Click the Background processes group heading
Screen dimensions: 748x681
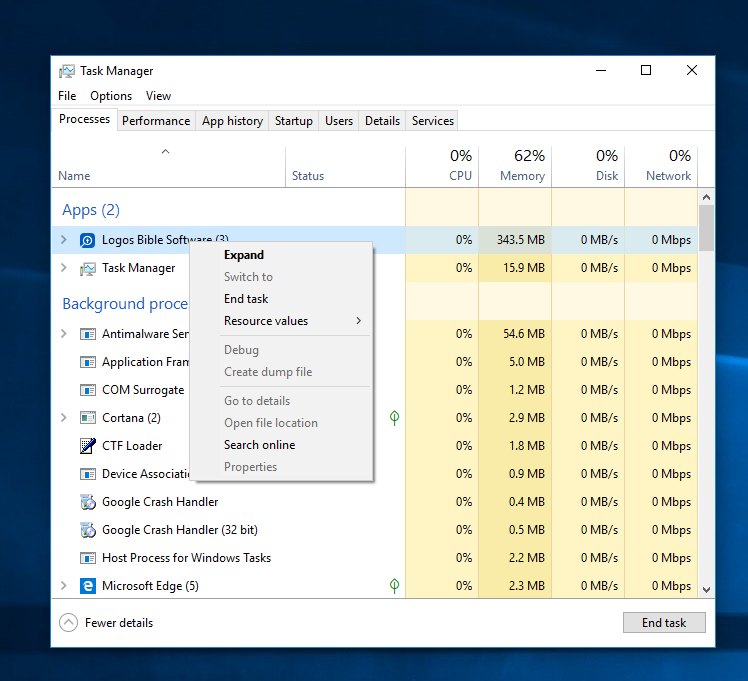coord(125,304)
